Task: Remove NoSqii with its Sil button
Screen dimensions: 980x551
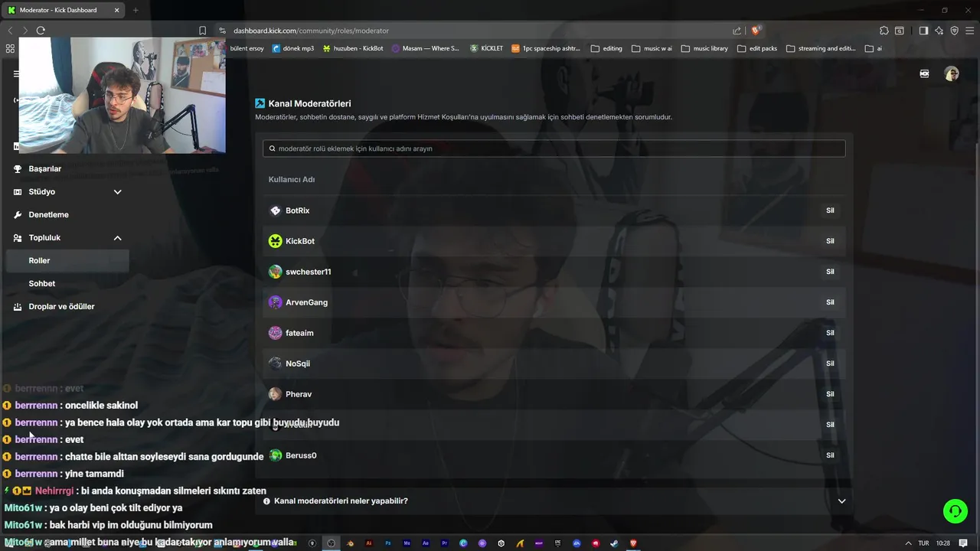Action: pos(830,364)
